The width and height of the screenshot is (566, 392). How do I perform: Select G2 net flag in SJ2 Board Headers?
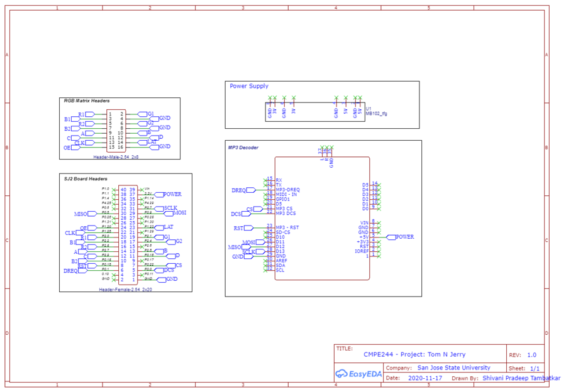(174, 242)
